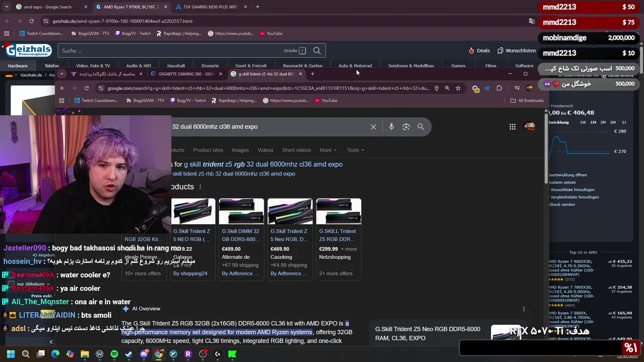The height and width of the screenshot is (362, 644).
Task: Open the Kick app on the taskbar
Action: coord(232,354)
